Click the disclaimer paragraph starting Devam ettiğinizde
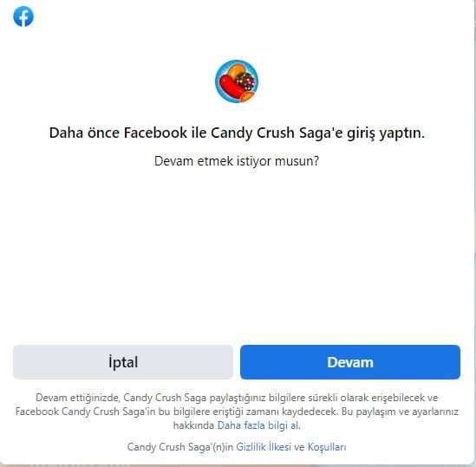476x467 pixels. [237, 412]
